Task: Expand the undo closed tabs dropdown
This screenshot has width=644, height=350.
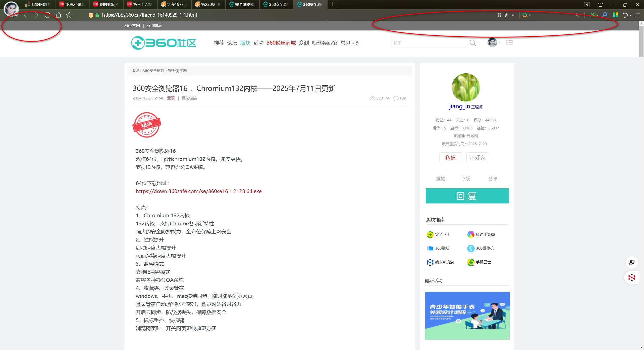Action: point(630,15)
